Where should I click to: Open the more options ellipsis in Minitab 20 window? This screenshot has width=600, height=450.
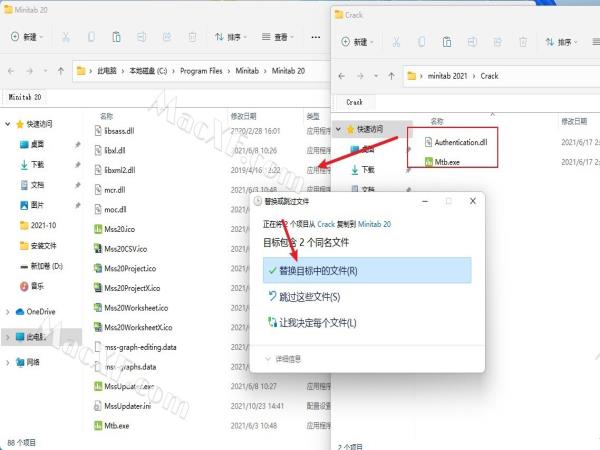click(x=316, y=37)
